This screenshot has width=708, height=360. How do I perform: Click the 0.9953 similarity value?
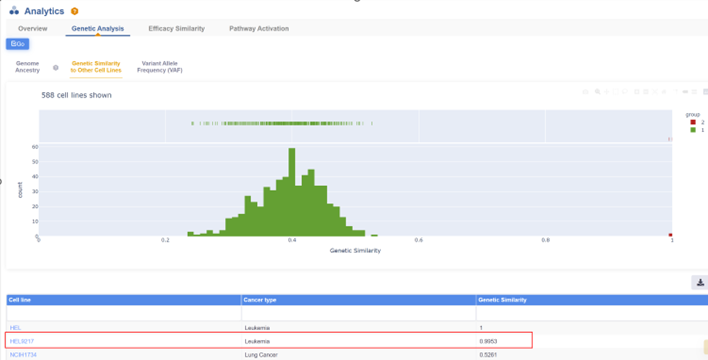point(488,341)
